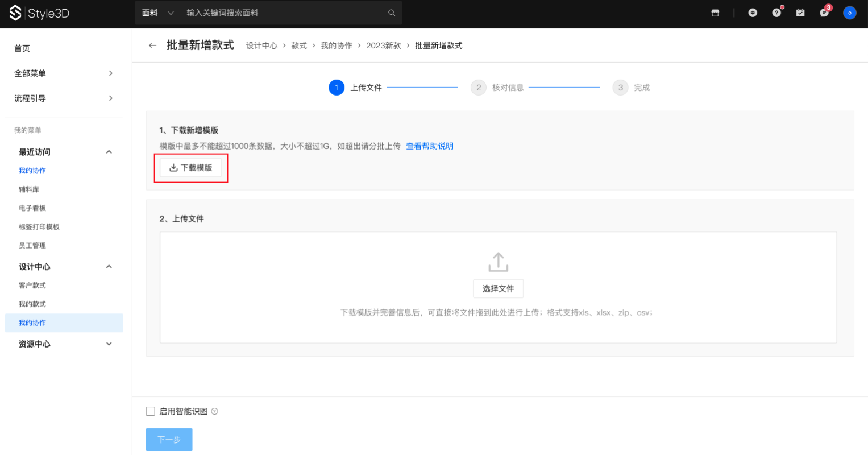
Task: Open the calendar tasks icon
Action: coord(800,13)
